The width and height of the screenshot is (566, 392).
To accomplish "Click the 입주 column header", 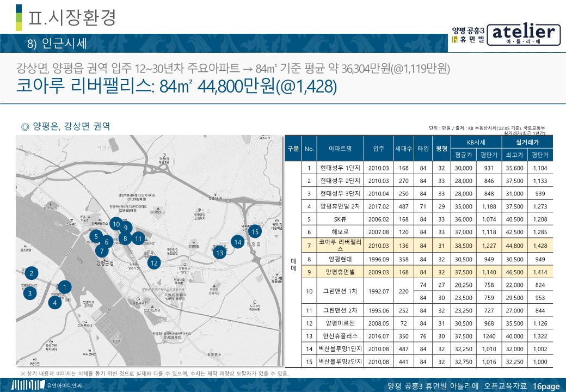I will click(378, 148).
